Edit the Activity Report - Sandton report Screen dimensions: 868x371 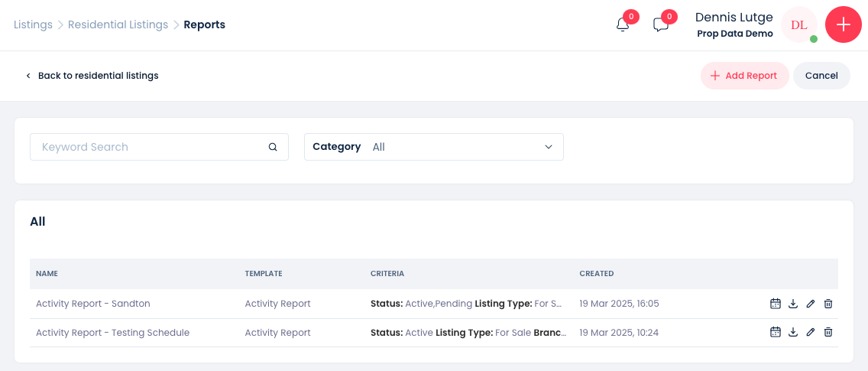click(811, 304)
